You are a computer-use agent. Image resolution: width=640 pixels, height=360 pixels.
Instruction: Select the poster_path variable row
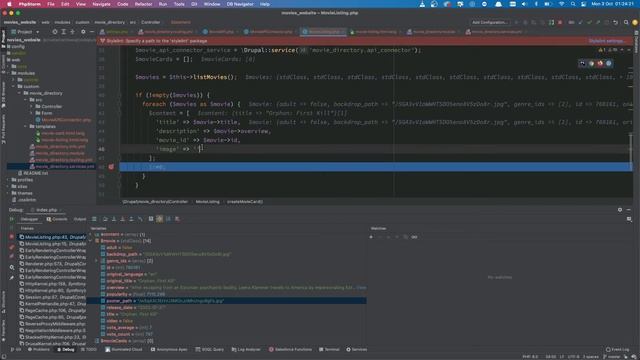(228, 301)
